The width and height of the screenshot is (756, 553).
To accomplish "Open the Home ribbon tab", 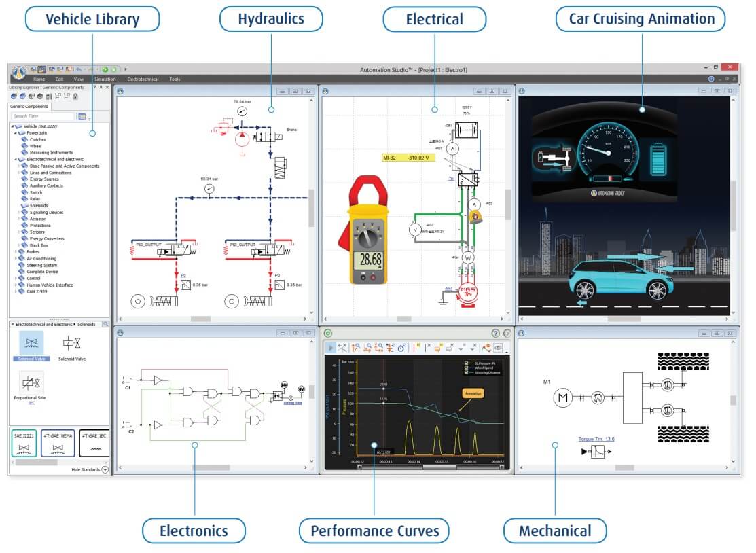I will click(x=39, y=79).
